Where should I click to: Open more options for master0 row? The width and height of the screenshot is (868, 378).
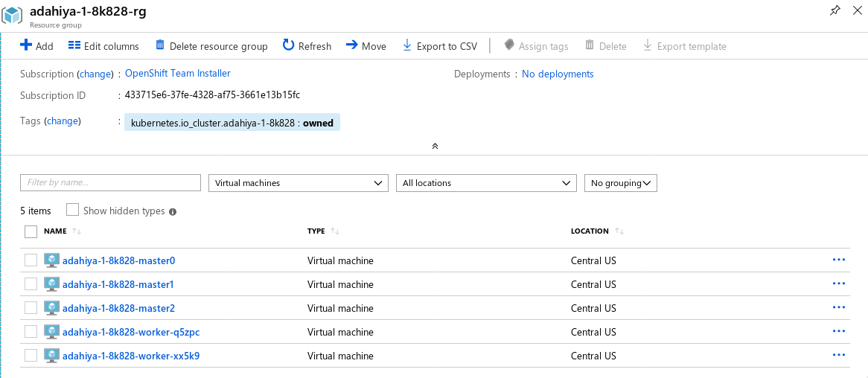click(839, 260)
